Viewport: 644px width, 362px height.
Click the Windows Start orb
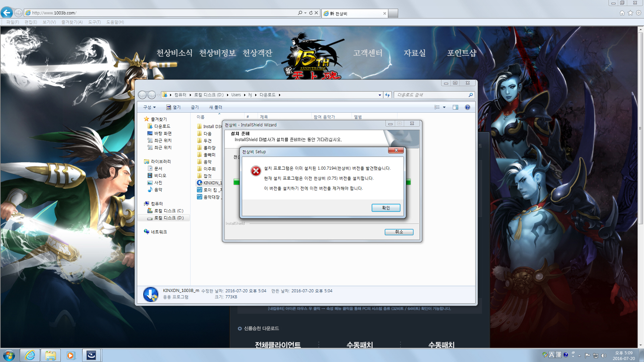9,355
